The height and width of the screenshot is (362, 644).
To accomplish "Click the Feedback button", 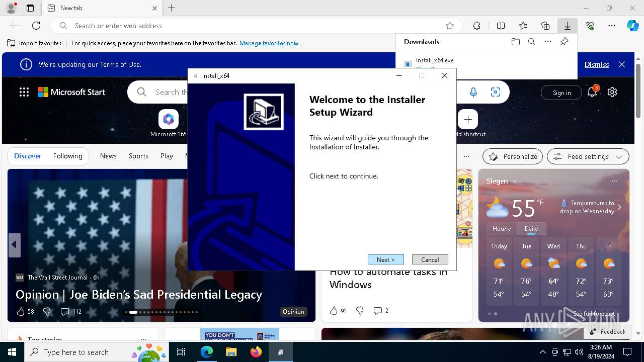I will tap(608, 332).
